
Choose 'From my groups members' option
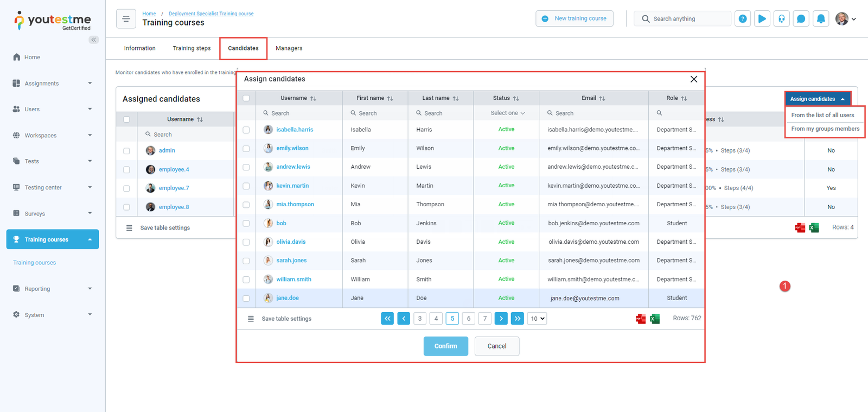pyautogui.click(x=825, y=129)
